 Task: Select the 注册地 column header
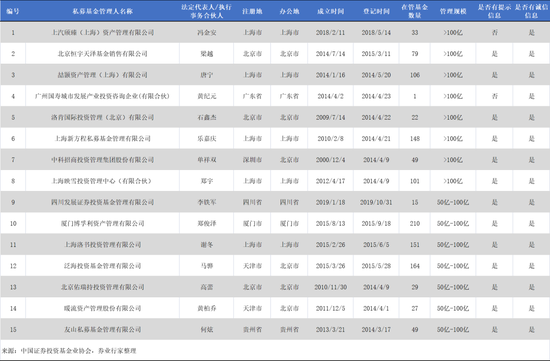pyautogui.click(x=252, y=11)
